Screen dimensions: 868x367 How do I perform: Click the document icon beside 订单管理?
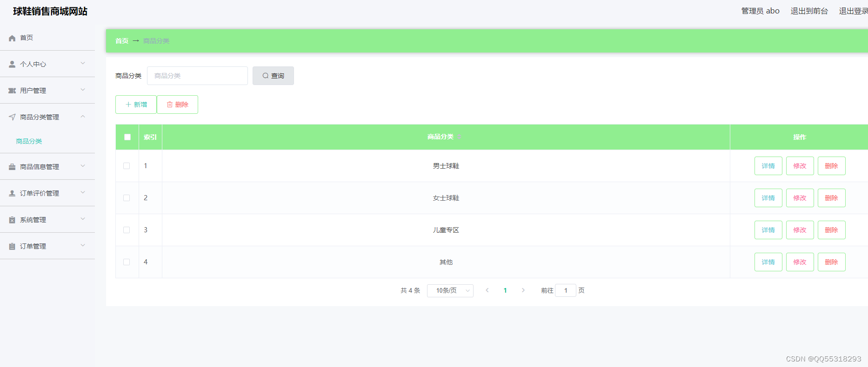point(12,246)
